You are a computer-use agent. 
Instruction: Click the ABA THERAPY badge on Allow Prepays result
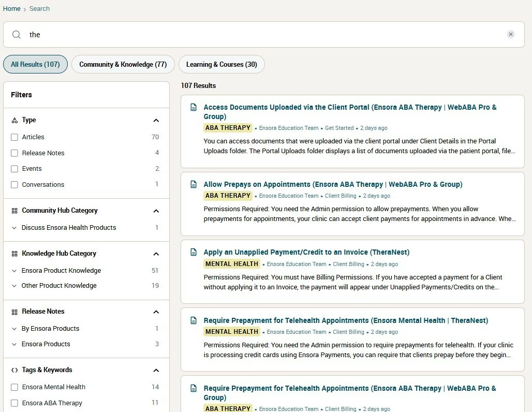click(228, 196)
